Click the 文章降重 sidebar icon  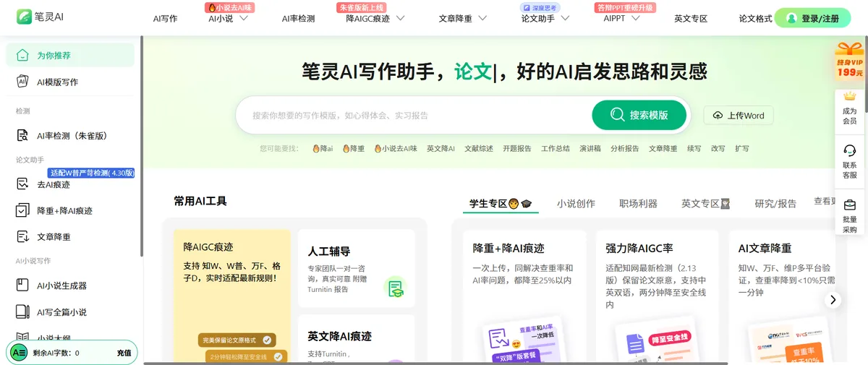coord(22,236)
